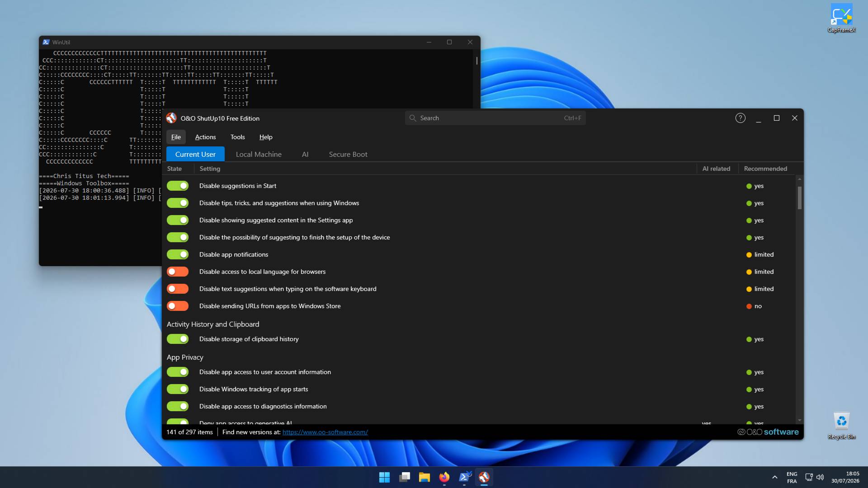Open the Help menu

266,137
